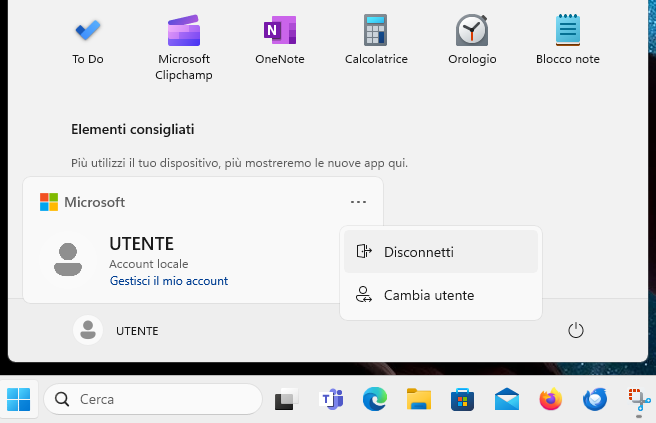Viewport: 656px width, 423px height.
Task: Open Snipping Tool from taskbar
Action: (639, 401)
